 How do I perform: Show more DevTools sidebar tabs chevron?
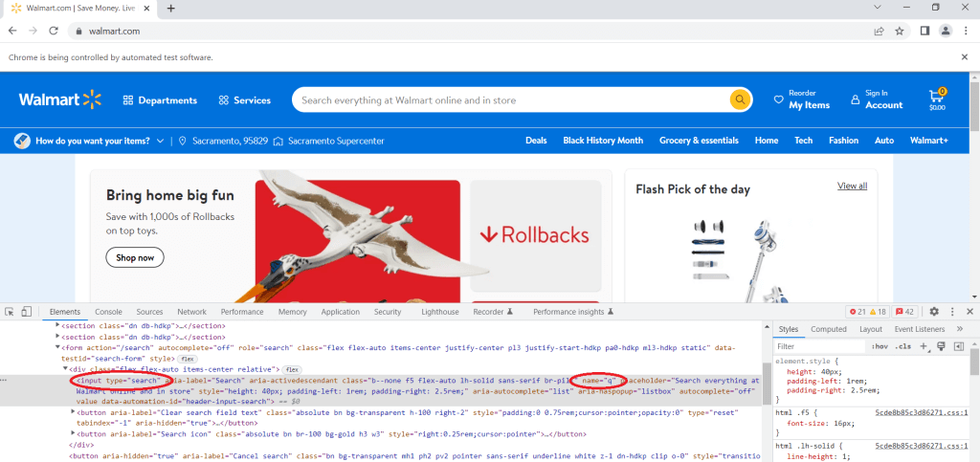click(x=960, y=329)
